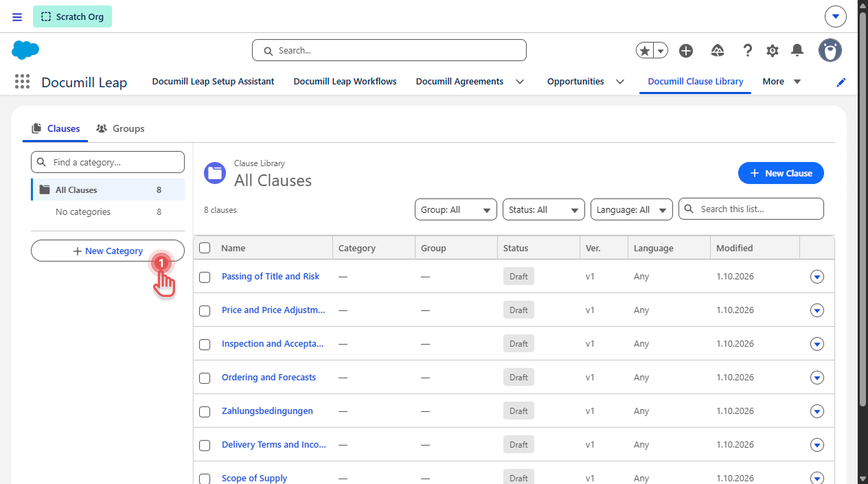The image size is (868, 484).
Task: Open the Salesforce Help question mark icon
Action: (748, 50)
